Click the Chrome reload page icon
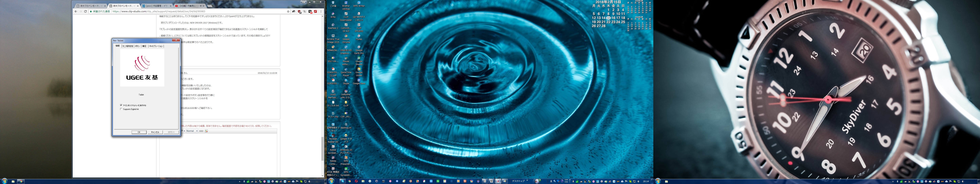980x184 pixels. (x=85, y=11)
